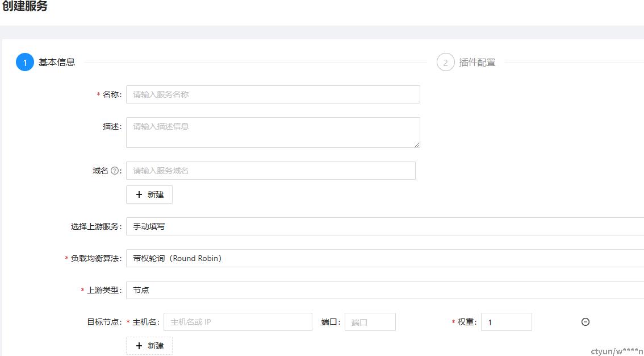Switch to the 插件配置 step

(477, 63)
